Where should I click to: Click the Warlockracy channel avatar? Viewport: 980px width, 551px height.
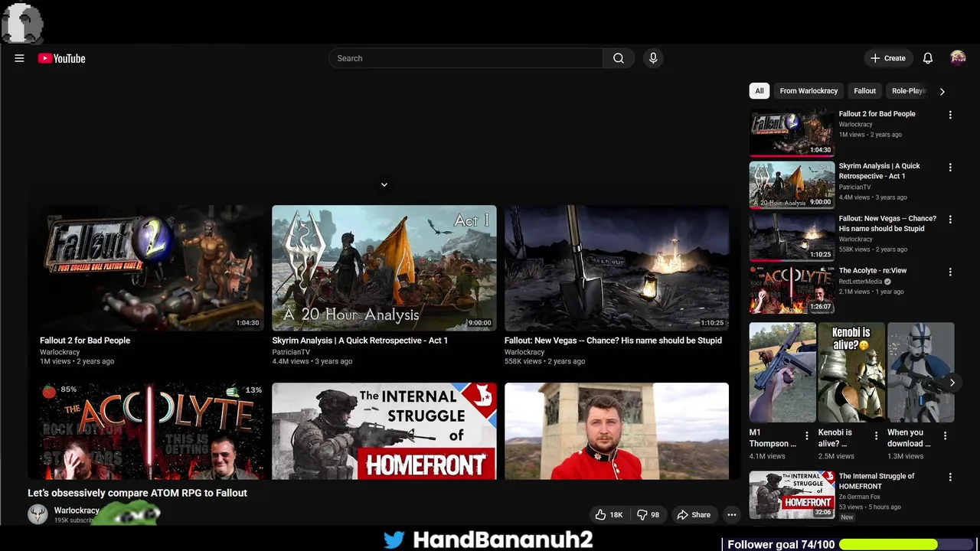(x=38, y=514)
